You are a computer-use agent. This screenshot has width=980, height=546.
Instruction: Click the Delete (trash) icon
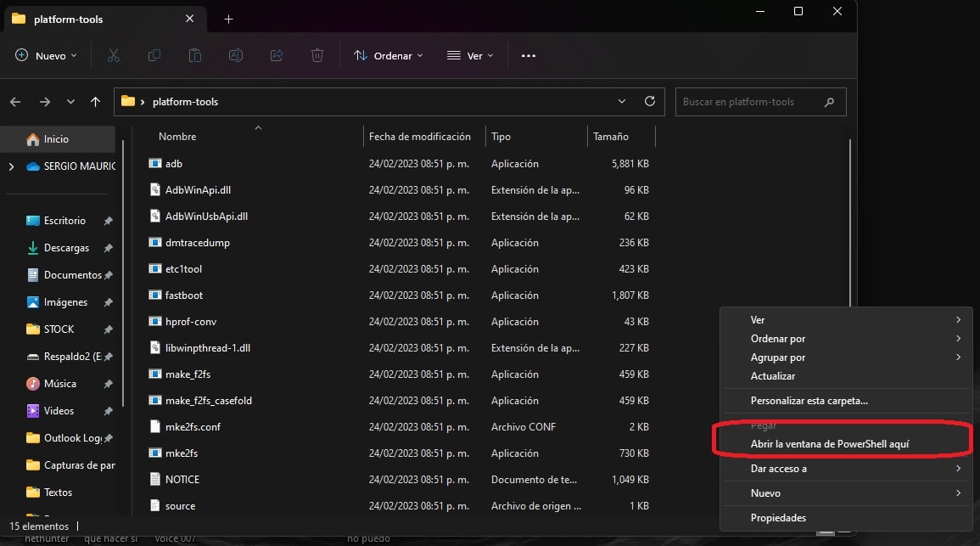click(316, 55)
